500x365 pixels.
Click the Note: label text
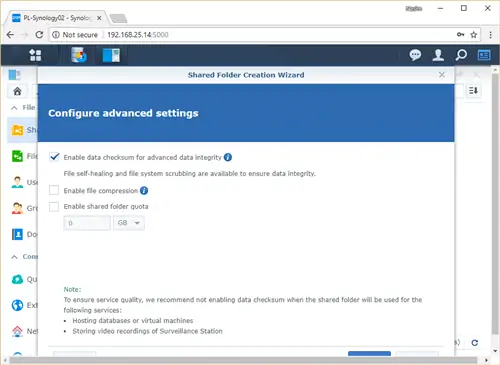[72, 289]
